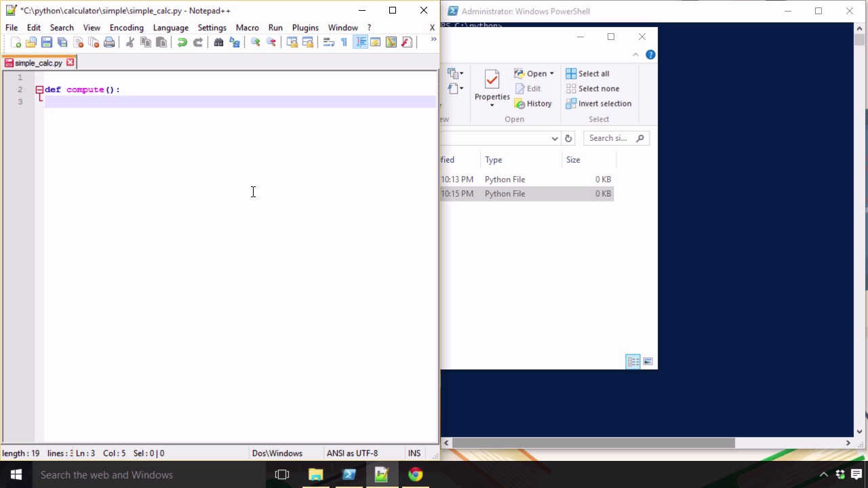Save the current file with toolbar icon
The image size is (868, 488).
tap(47, 42)
